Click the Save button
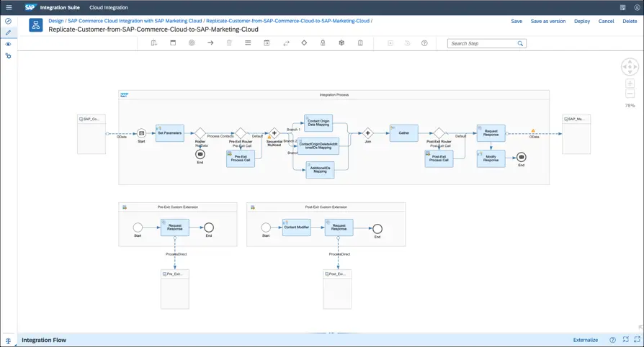This screenshot has height=347, width=644. 516,22
